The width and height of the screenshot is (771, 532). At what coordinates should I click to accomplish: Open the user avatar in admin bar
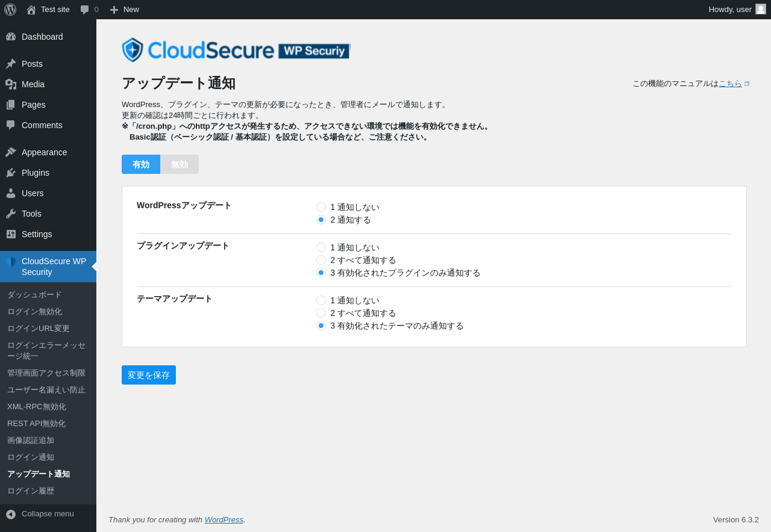[761, 9]
